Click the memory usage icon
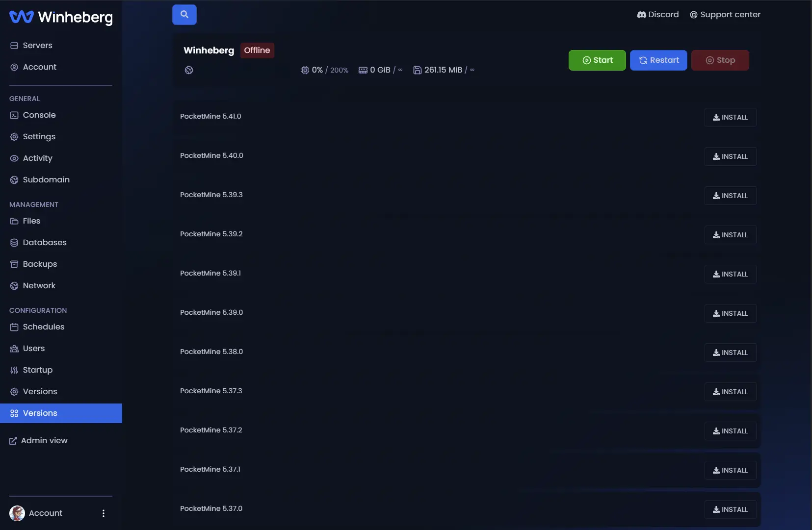The width and height of the screenshot is (812, 530). (x=363, y=70)
